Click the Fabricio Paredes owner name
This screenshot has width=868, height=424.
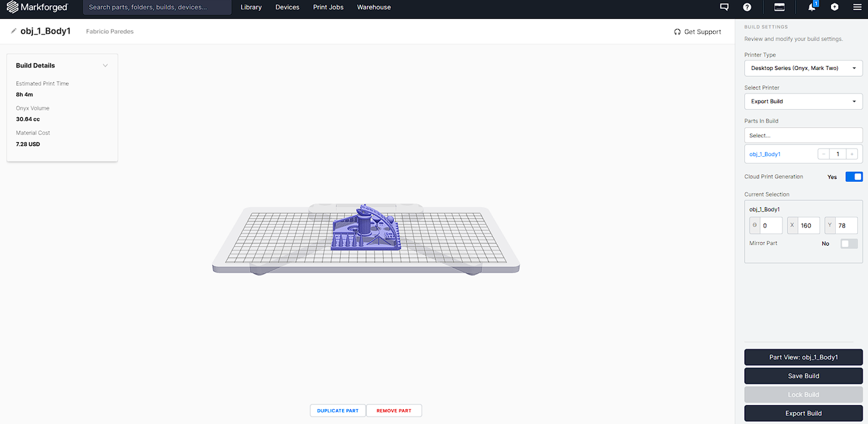tap(110, 32)
